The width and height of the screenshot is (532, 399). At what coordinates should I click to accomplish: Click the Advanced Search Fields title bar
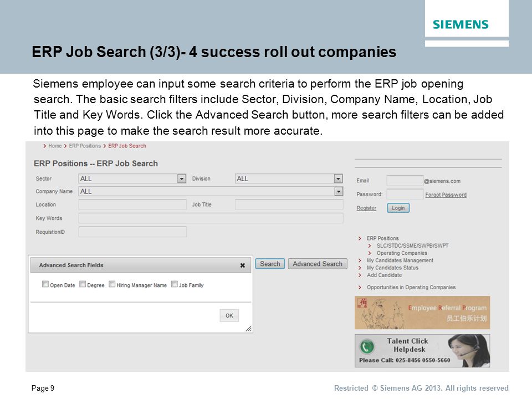140,265
